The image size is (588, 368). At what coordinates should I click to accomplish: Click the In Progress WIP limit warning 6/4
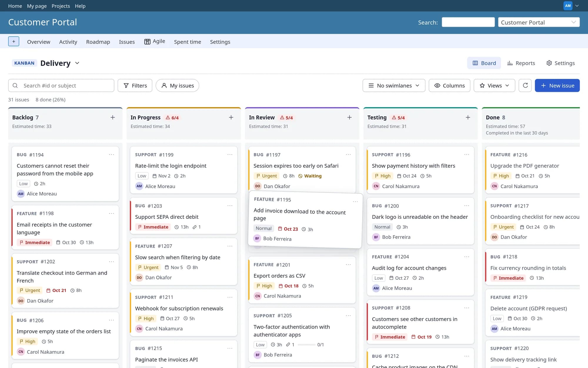tap(172, 117)
